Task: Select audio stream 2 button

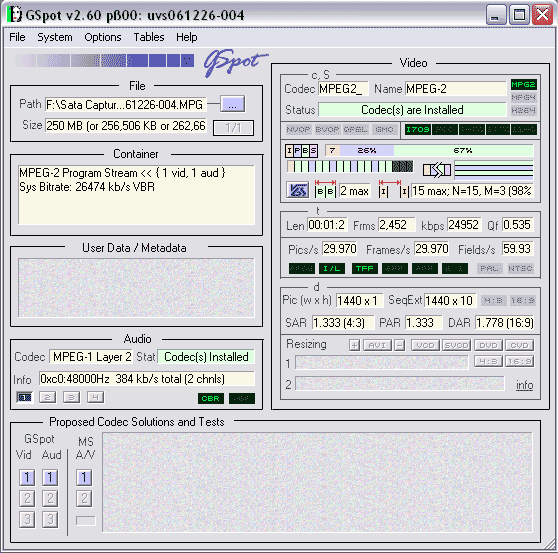Action: pos(48,397)
